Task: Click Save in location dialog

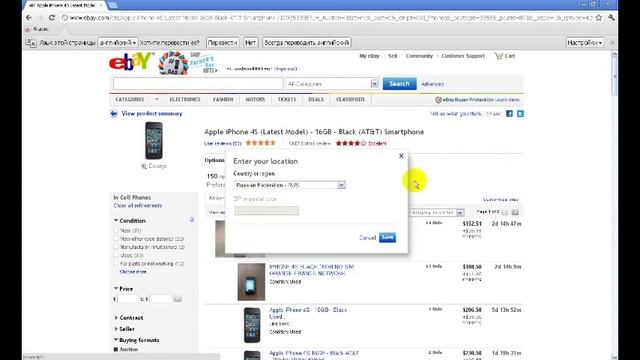Action: point(387,237)
